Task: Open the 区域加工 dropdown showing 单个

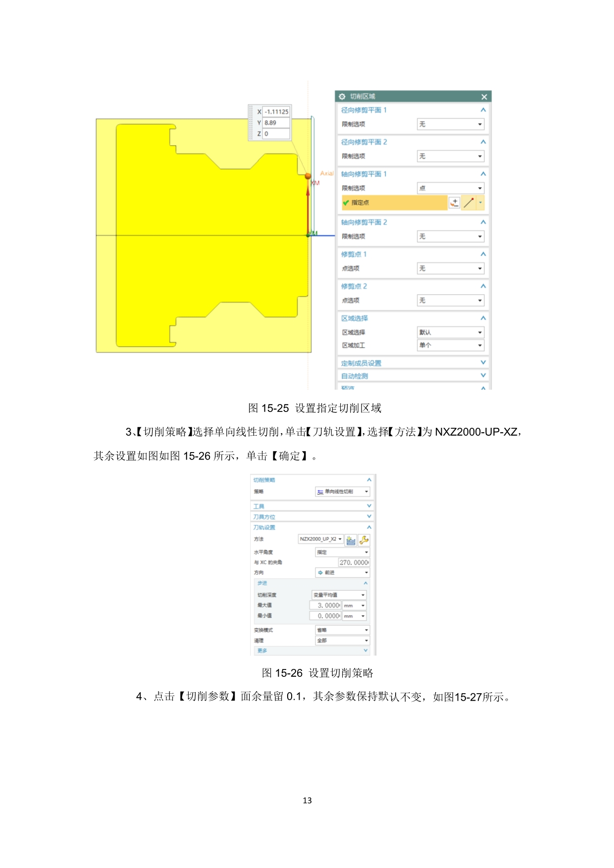Action: (x=451, y=345)
